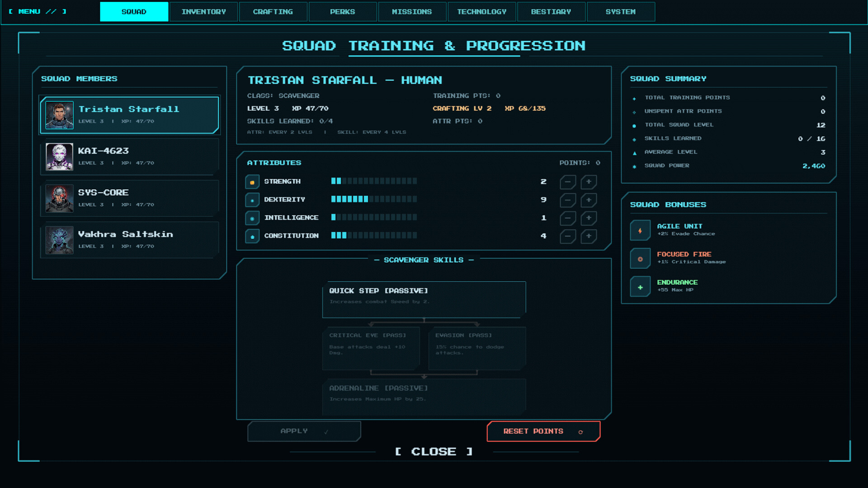The height and width of the screenshot is (488, 868).
Task: Increase Intelligence with the plus button
Action: (589, 218)
